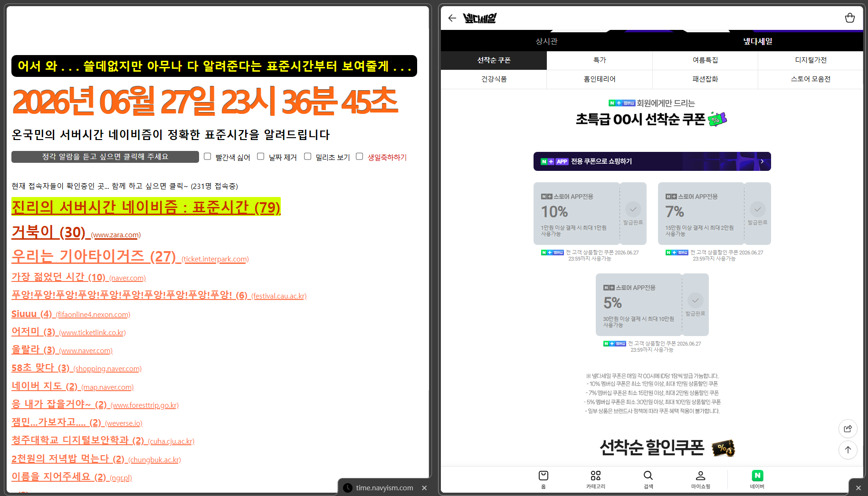Open the 검색 icon in the bottom nav
Image resolution: width=868 pixels, height=496 pixels.
648,479
